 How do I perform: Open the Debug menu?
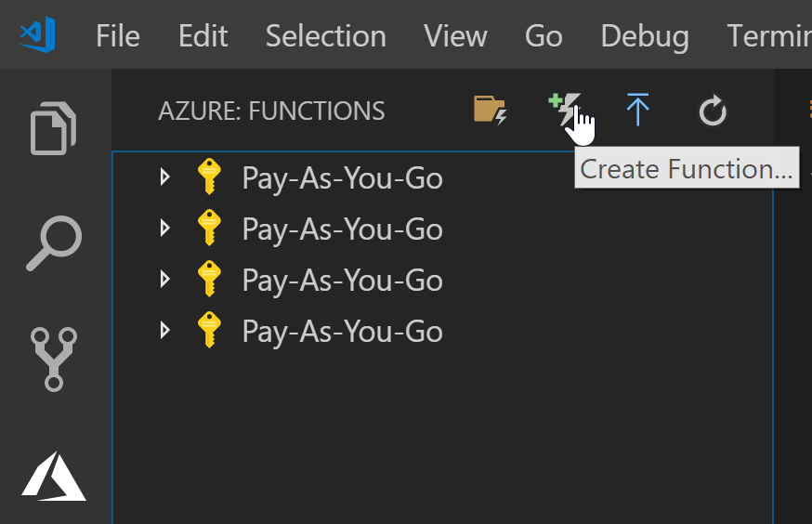(645, 37)
